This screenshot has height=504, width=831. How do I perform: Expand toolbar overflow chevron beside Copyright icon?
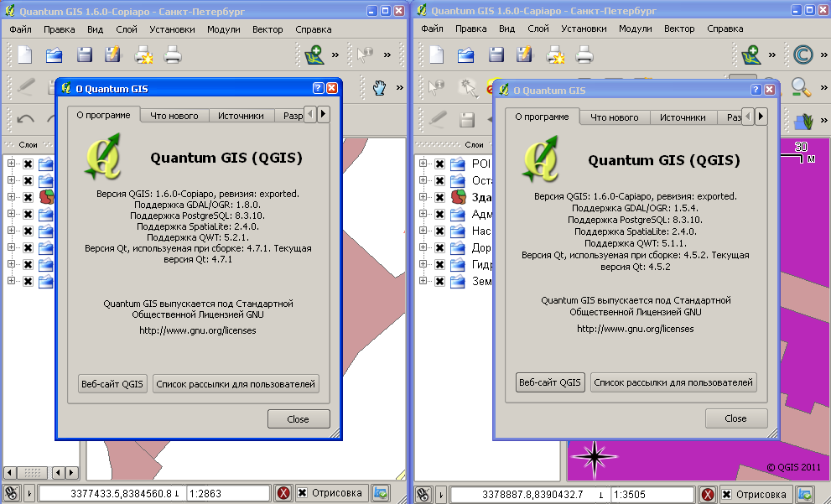(x=823, y=55)
